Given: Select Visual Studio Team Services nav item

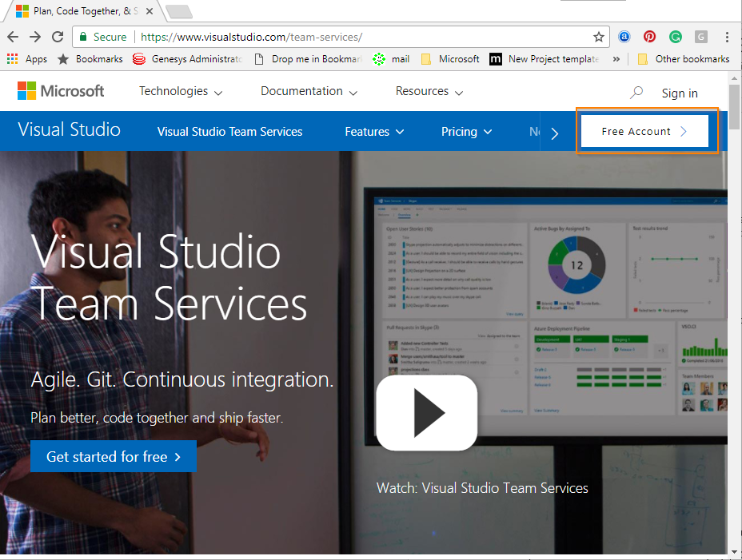Looking at the screenshot, I should [x=230, y=132].
